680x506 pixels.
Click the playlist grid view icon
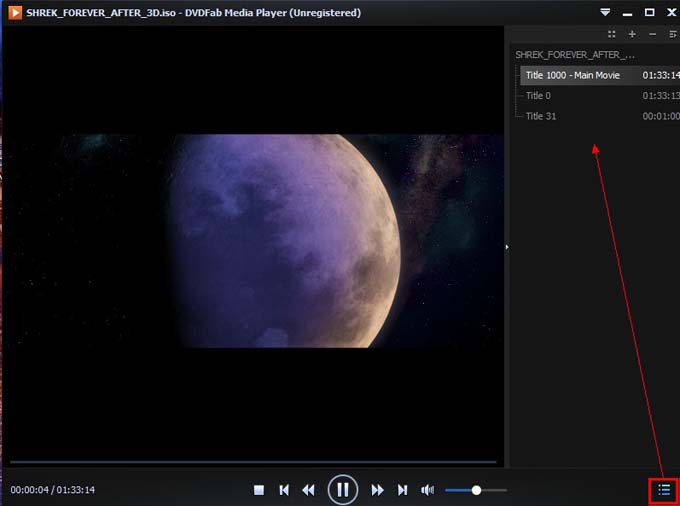tap(611, 34)
